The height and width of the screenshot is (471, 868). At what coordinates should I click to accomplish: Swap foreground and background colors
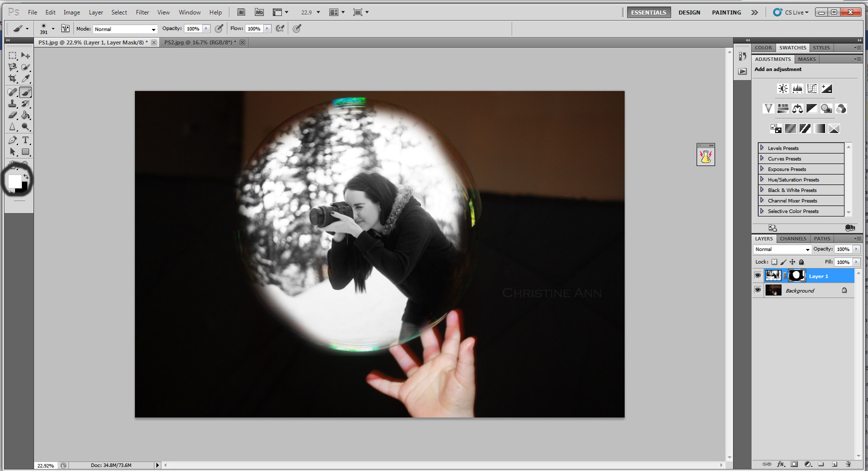click(x=26, y=176)
